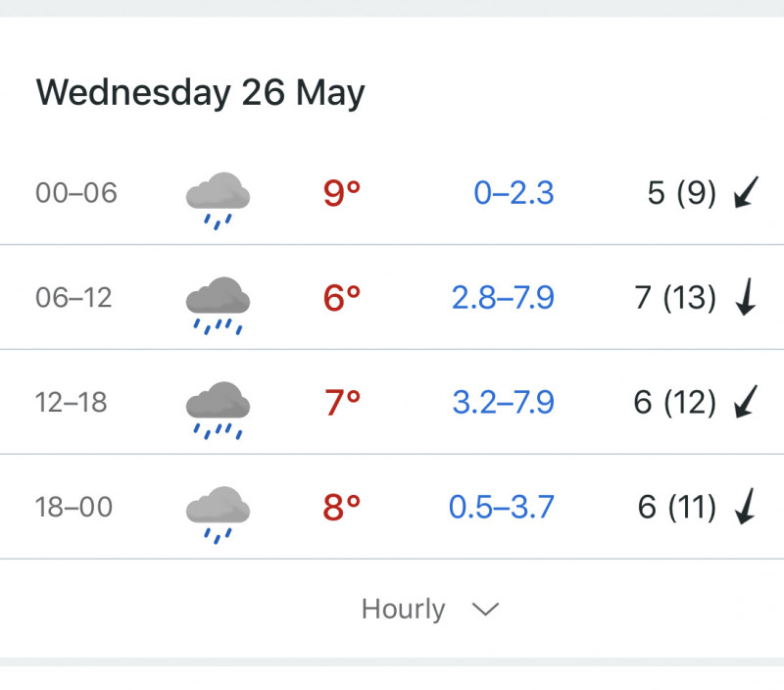The image size is (784, 690).
Task: Select the 18–00 time period
Action: click(74, 507)
